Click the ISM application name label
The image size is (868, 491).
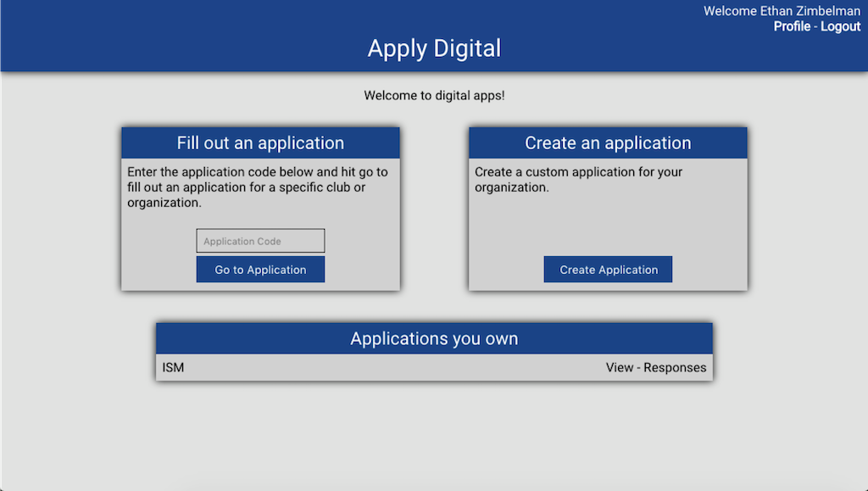coord(171,367)
